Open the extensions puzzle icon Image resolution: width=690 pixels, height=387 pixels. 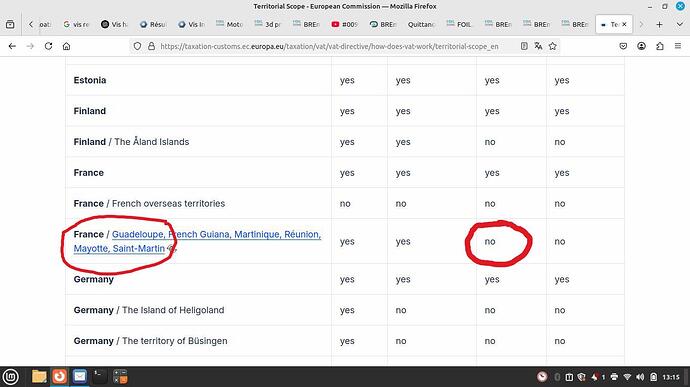click(660, 46)
